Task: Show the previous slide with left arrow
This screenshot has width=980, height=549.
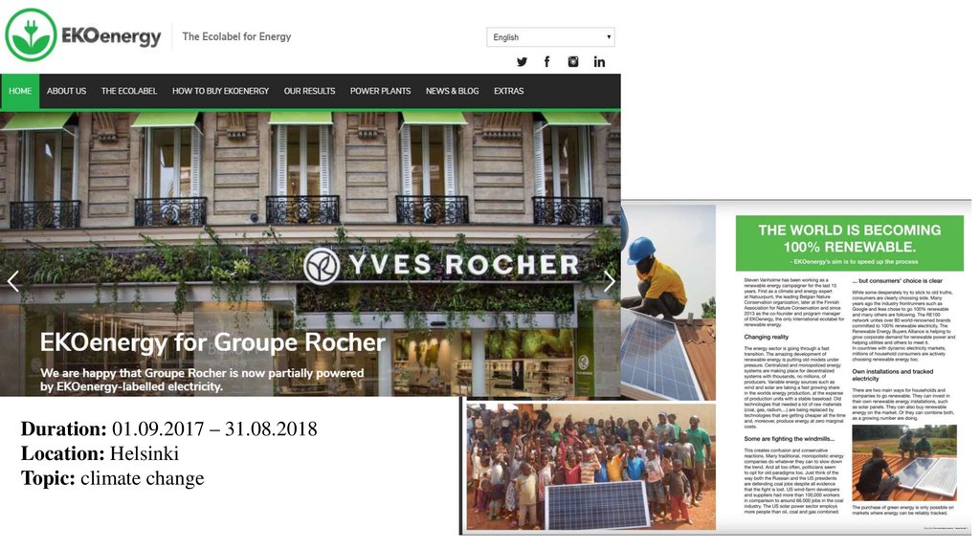Action: pos(13,282)
